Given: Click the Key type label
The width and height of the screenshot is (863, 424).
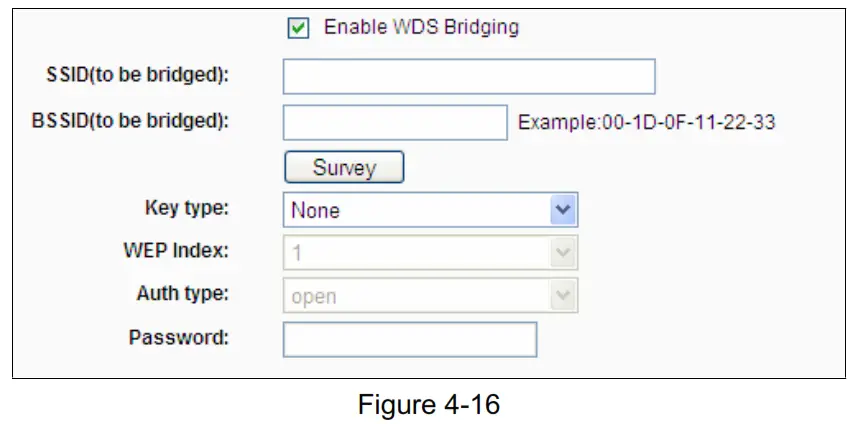Looking at the screenshot, I should pos(186,208).
